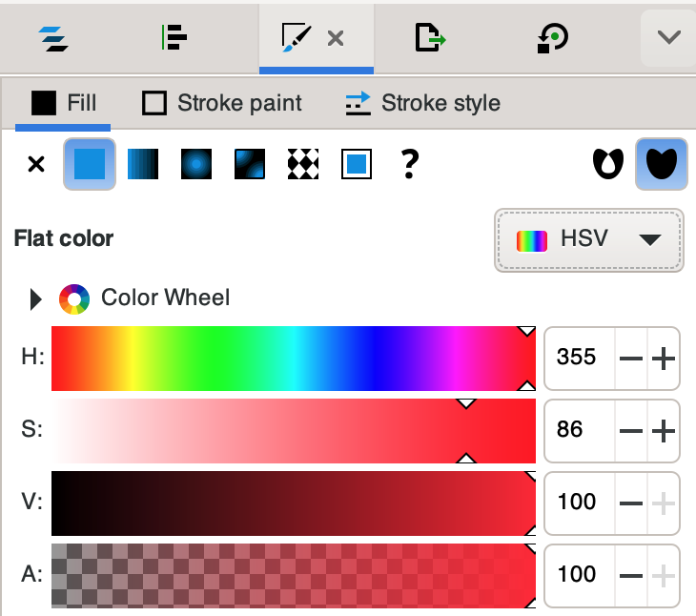
Task: Switch to the Stroke style tab
Action: [x=422, y=103]
